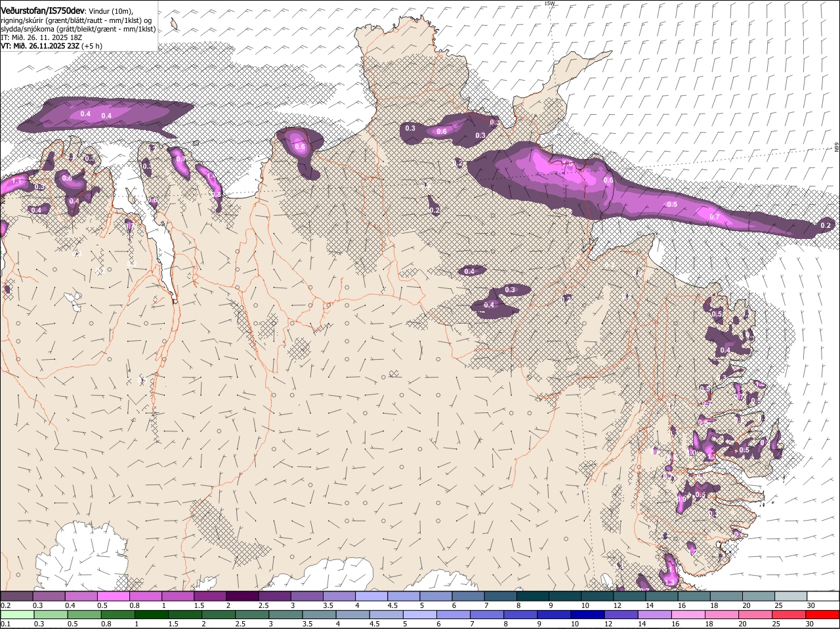Screen dimensions: 840x629
Task: Lower legend: pink swatch between 18 and 20
Action: click(x=723, y=615)
